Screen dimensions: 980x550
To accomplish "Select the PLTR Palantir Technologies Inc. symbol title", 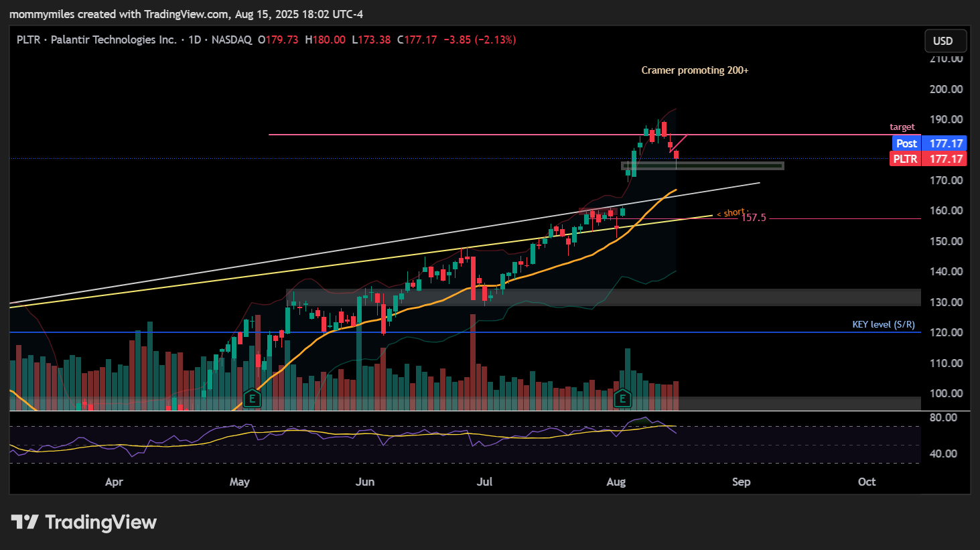I will point(96,40).
